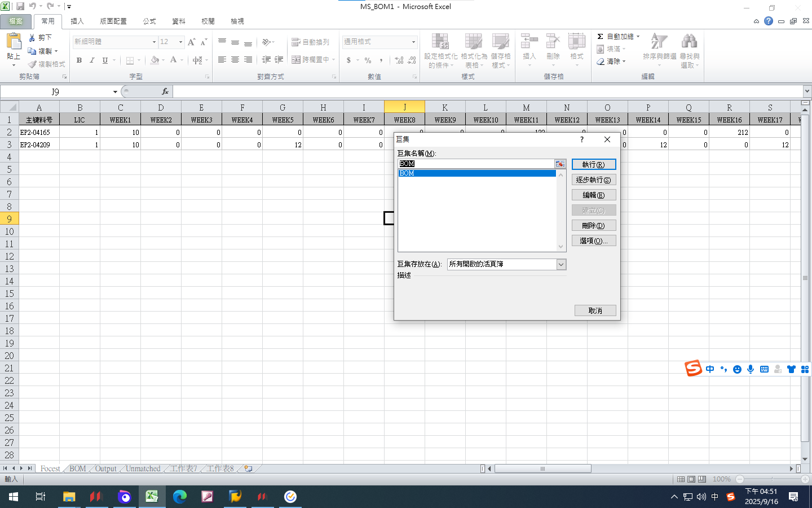
Task: Switch to the Output sheet tab
Action: (105, 468)
